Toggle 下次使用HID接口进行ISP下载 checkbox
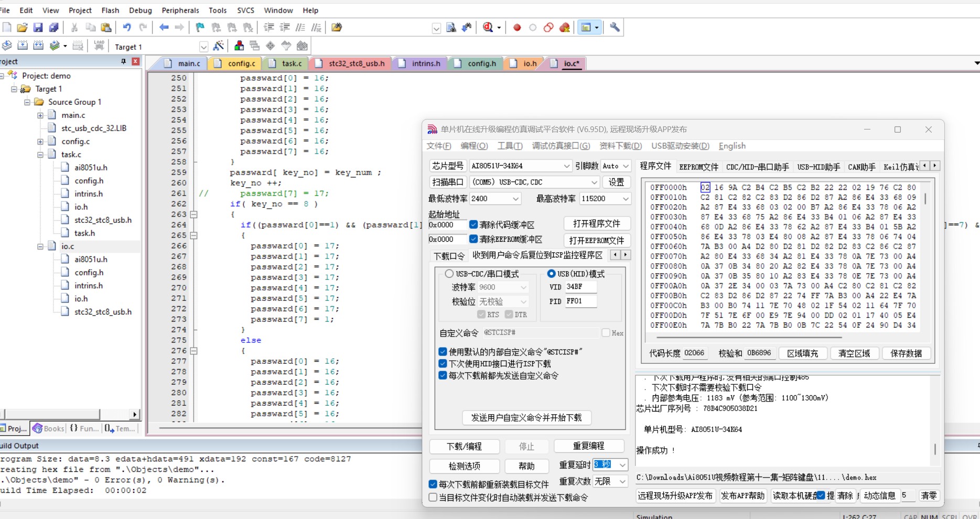 (443, 363)
